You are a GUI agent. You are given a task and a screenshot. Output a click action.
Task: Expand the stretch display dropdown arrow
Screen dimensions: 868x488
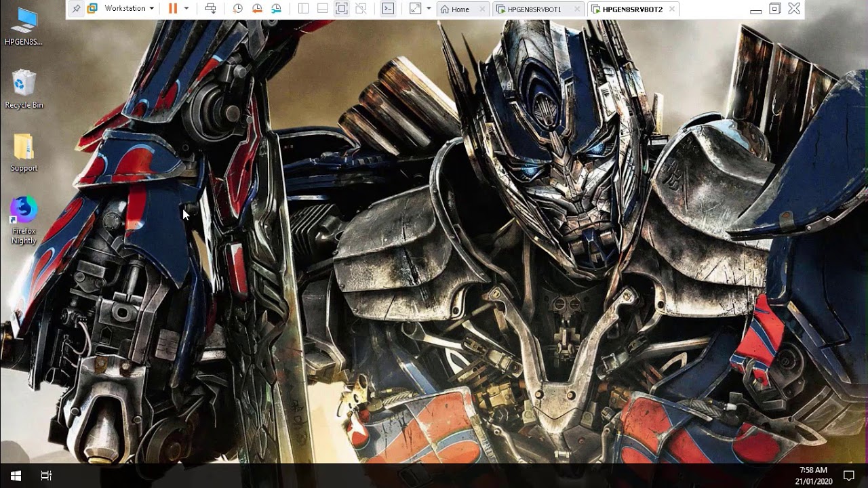coord(429,9)
